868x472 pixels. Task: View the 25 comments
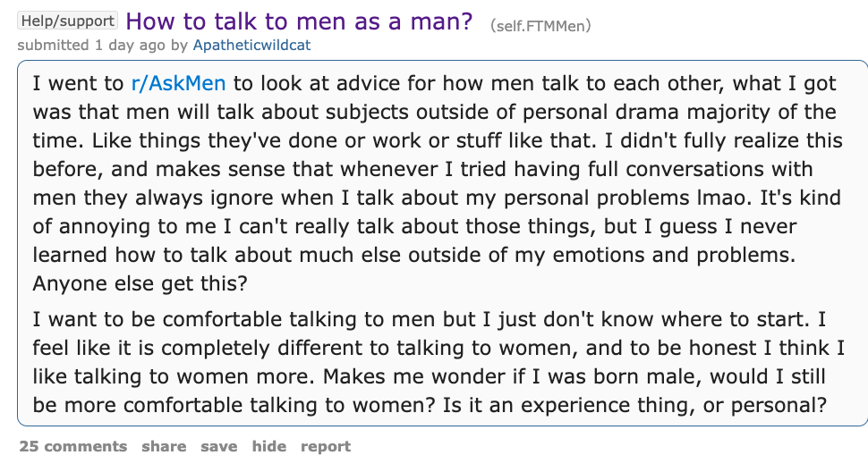pos(73,446)
